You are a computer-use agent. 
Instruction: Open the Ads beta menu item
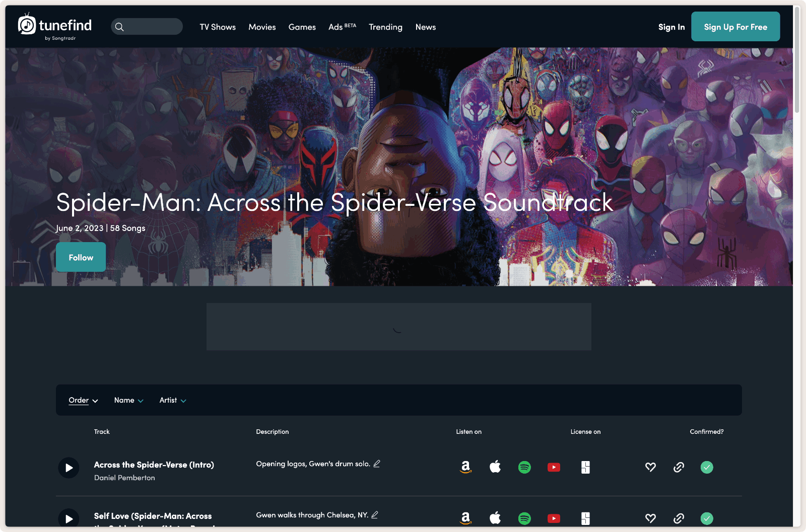tap(342, 27)
